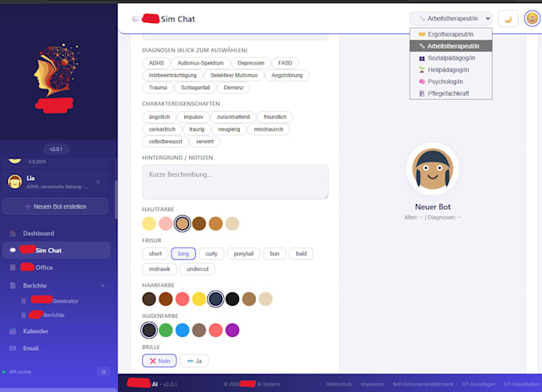This screenshot has width=542, height=392.
Task: Open the Datenschutz footer link
Action: [339, 384]
